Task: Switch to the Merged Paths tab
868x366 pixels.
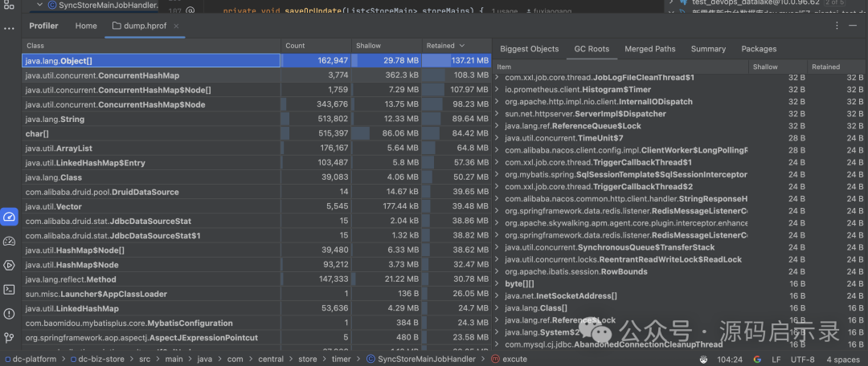Action: [x=650, y=49]
